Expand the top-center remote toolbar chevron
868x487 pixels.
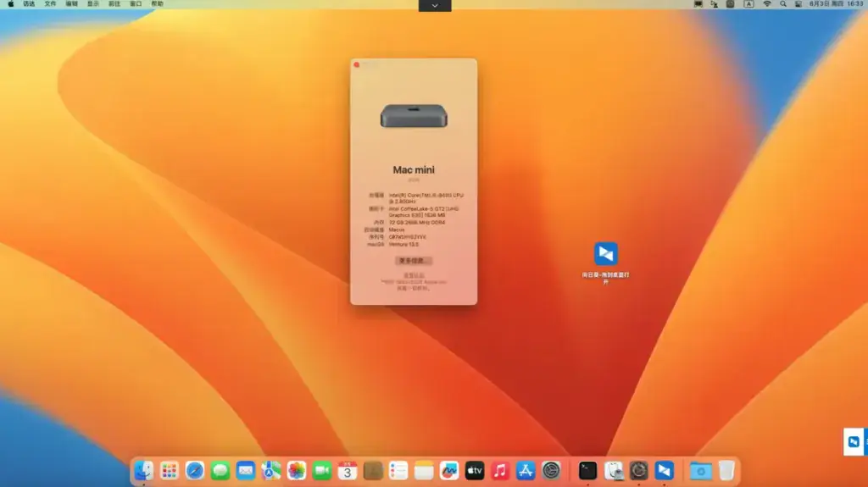[435, 6]
